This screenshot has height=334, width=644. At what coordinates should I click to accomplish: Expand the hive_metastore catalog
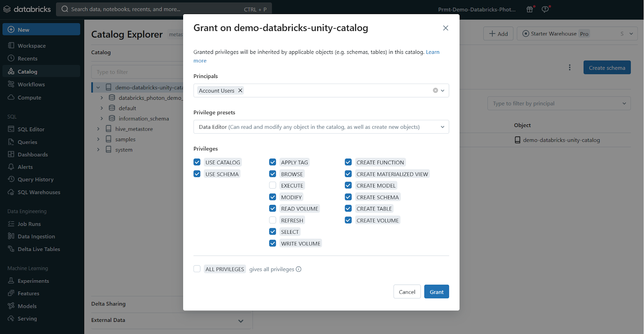98,129
